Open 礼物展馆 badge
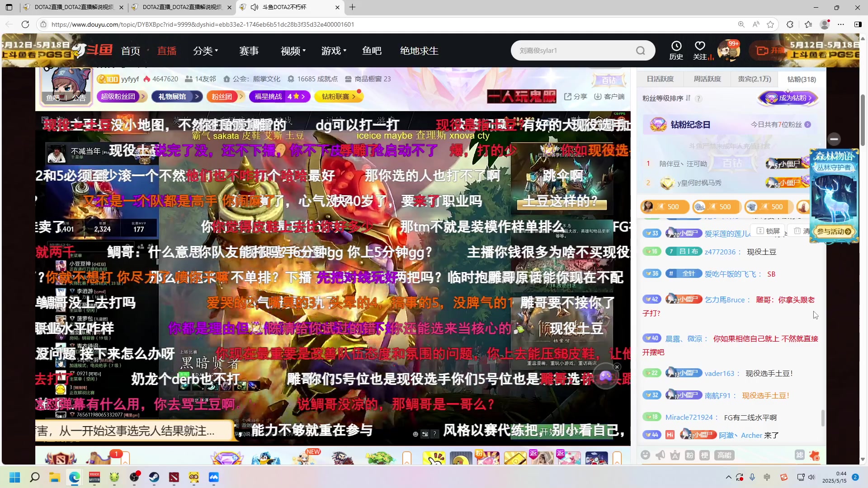The height and width of the screenshot is (488, 868). [177, 96]
